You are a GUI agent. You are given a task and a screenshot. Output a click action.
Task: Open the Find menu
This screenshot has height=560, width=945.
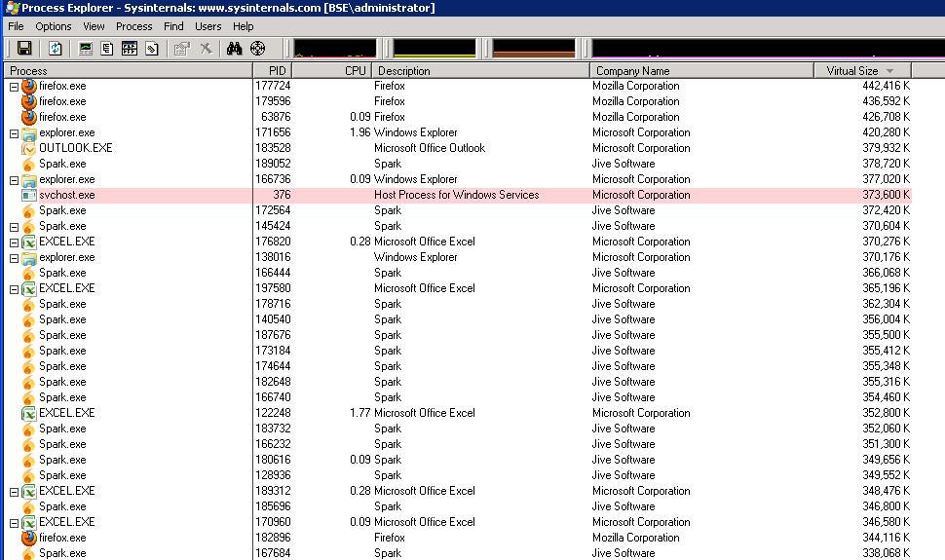tap(173, 26)
